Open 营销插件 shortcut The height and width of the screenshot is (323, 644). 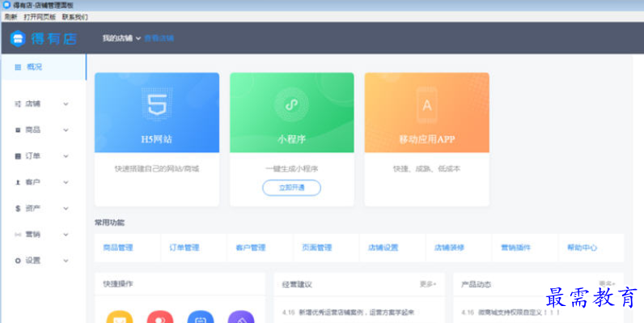pyautogui.click(x=516, y=248)
